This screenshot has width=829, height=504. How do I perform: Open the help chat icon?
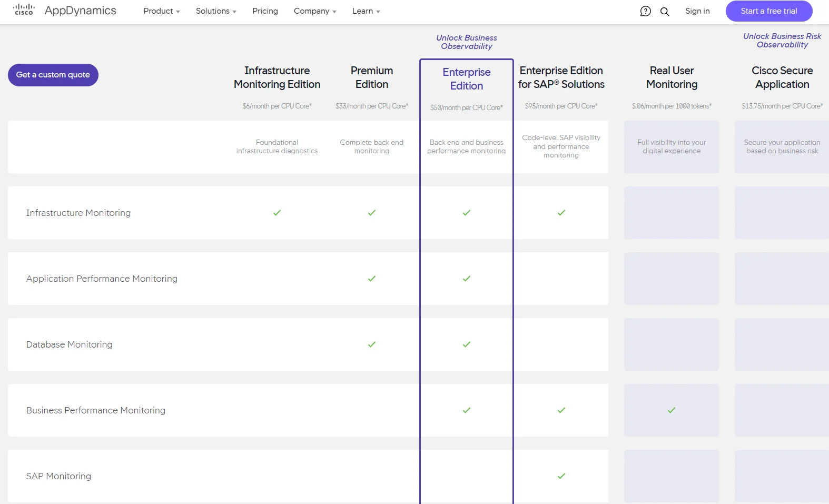pyautogui.click(x=645, y=11)
